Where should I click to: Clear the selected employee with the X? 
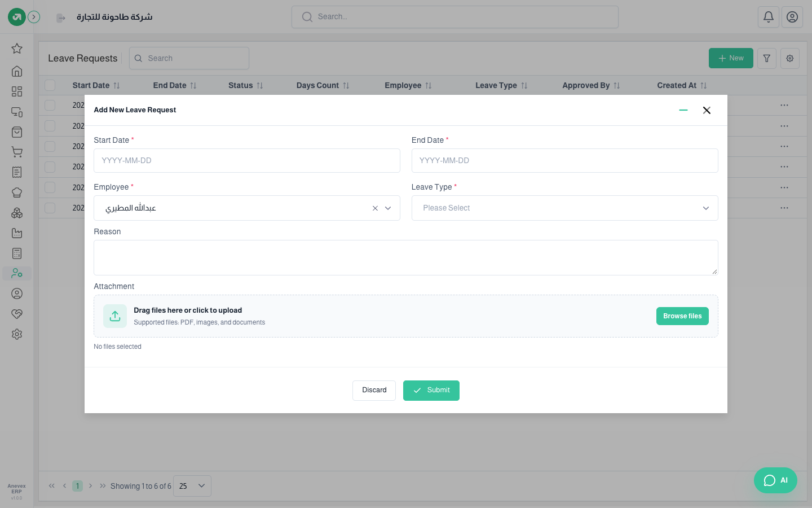click(375, 208)
